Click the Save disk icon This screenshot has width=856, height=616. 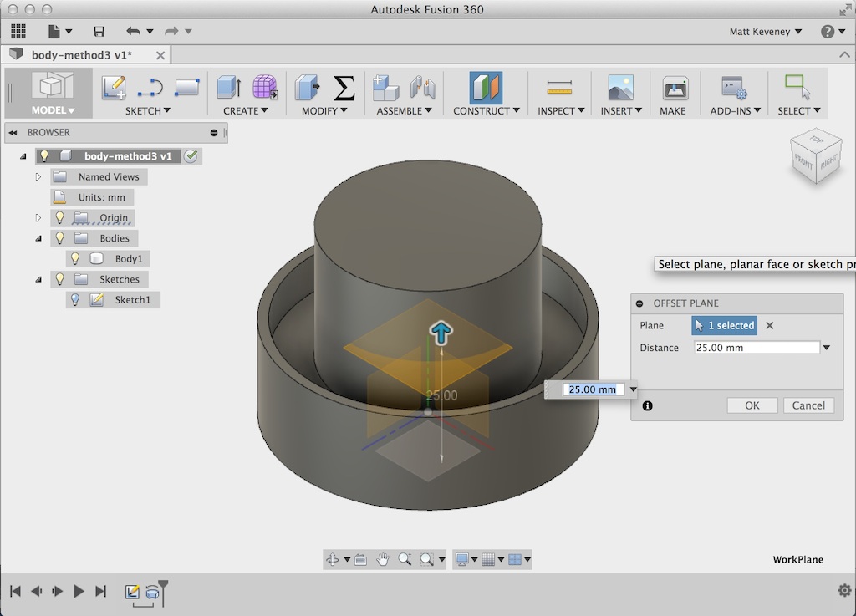[99, 32]
